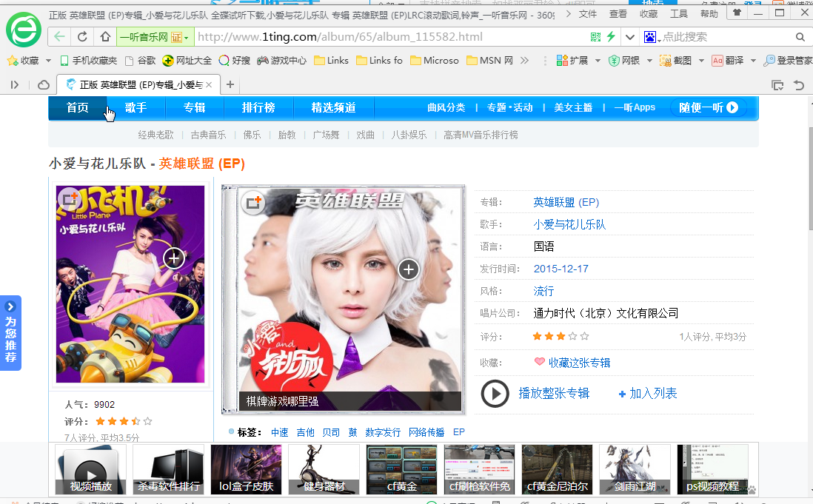Click the tab list window icon
Screen dimensions: 813x504
[x=777, y=85]
